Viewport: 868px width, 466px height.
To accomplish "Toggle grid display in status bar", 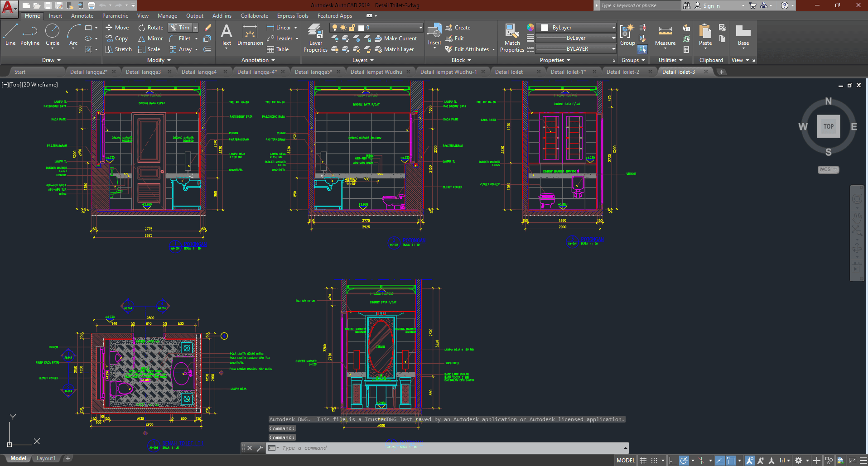I will (643, 461).
